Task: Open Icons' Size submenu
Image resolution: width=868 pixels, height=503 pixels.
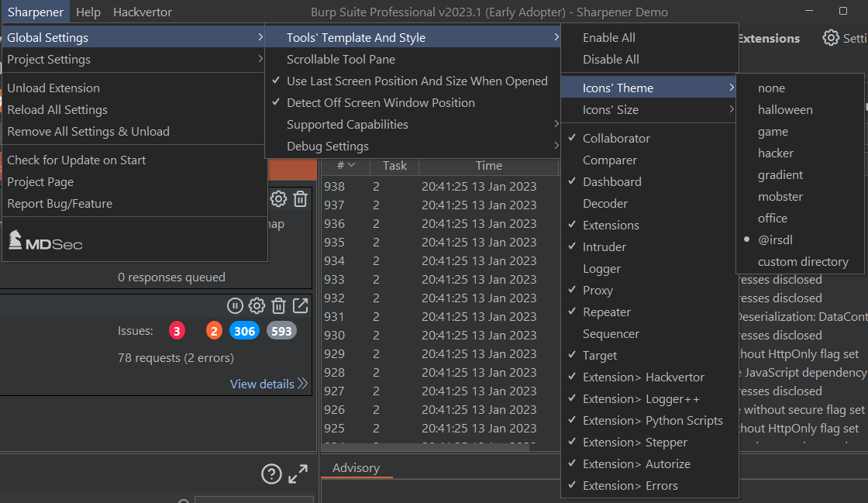Action: (x=649, y=109)
